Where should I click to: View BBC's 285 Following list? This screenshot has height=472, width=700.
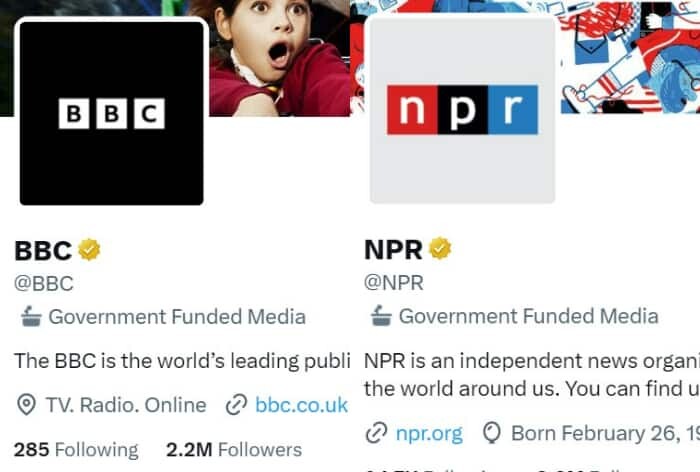(76, 450)
